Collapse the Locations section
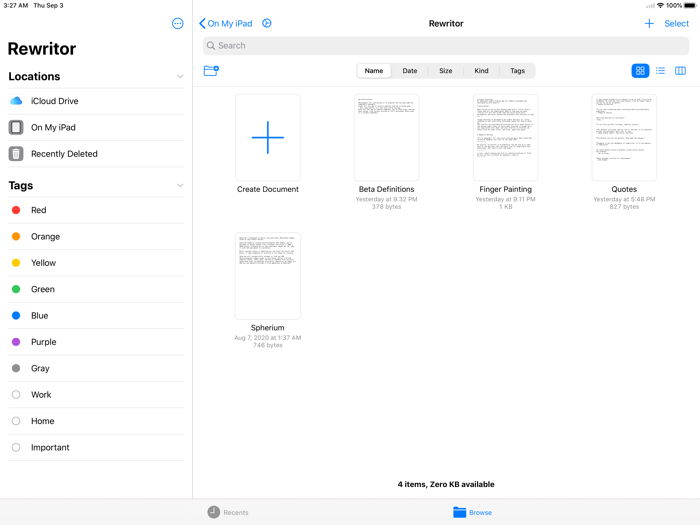This screenshot has height=525, width=700. pyautogui.click(x=180, y=76)
